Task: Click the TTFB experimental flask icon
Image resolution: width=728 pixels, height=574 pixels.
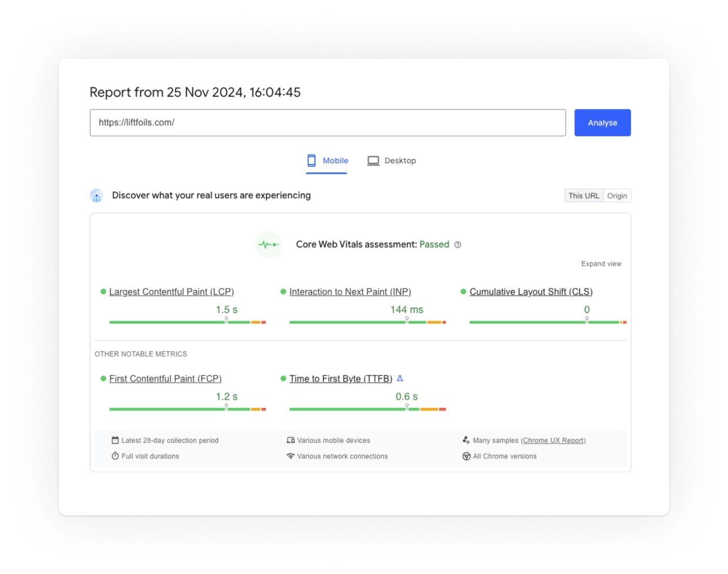Action: point(400,378)
